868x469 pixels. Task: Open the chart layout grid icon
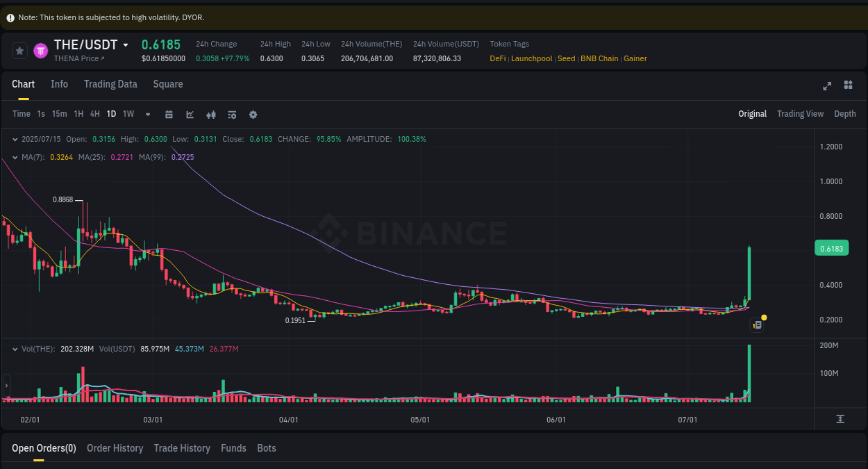click(848, 85)
